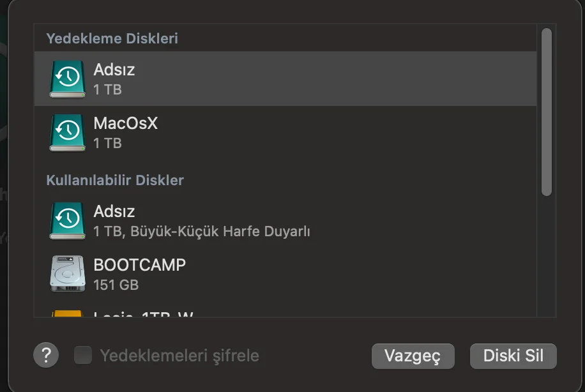Screen dimensions: 585x392
Task: Click the partially visible yellow drive icon
Action: click(x=67, y=313)
